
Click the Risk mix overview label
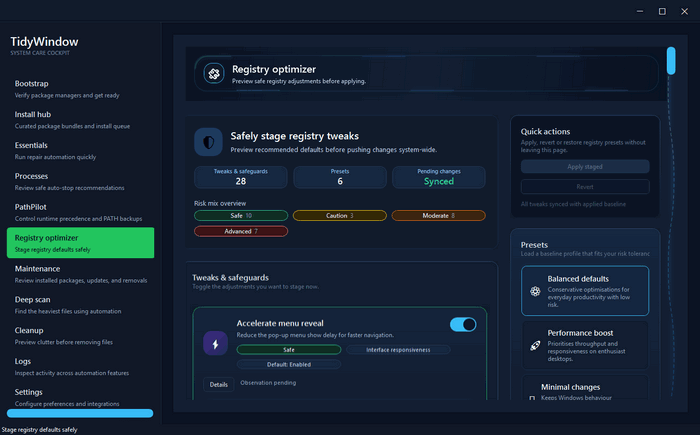click(220, 203)
